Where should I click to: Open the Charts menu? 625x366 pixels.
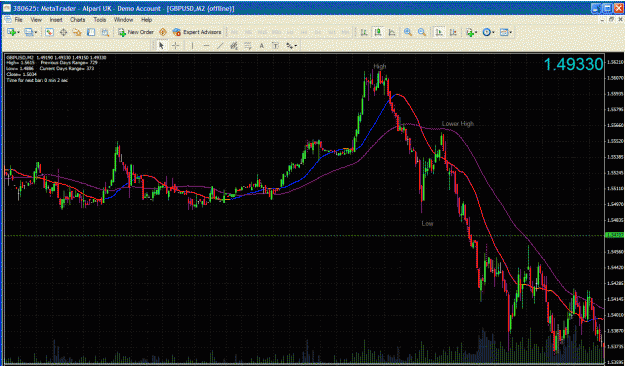pyautogui.click(x=78, y=20)
